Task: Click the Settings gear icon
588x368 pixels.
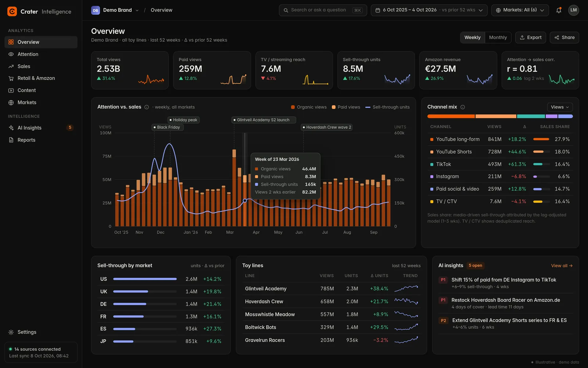Action: 11,332
